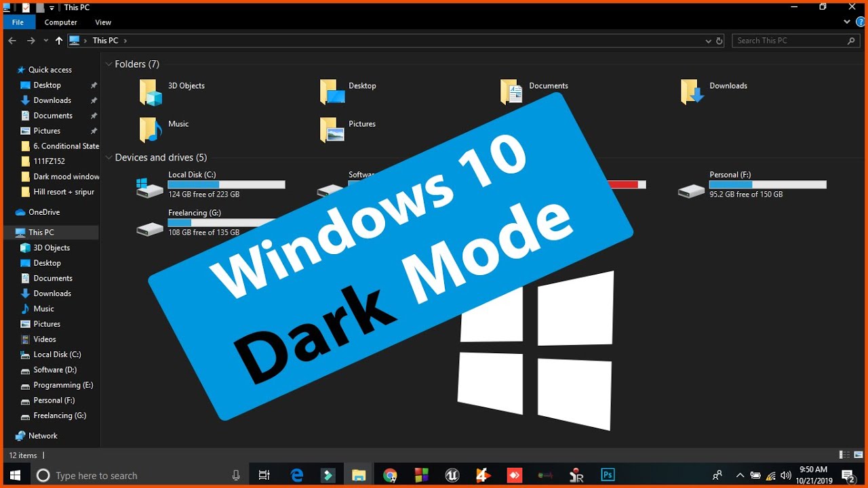
Task: Select Network in navigation pane
Action: (43, 436)
